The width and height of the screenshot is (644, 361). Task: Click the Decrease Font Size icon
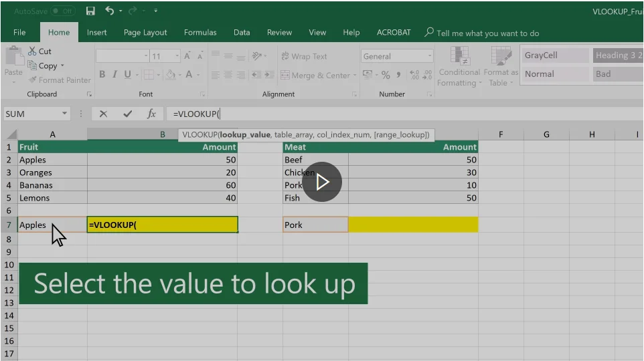tap(200, 55)
